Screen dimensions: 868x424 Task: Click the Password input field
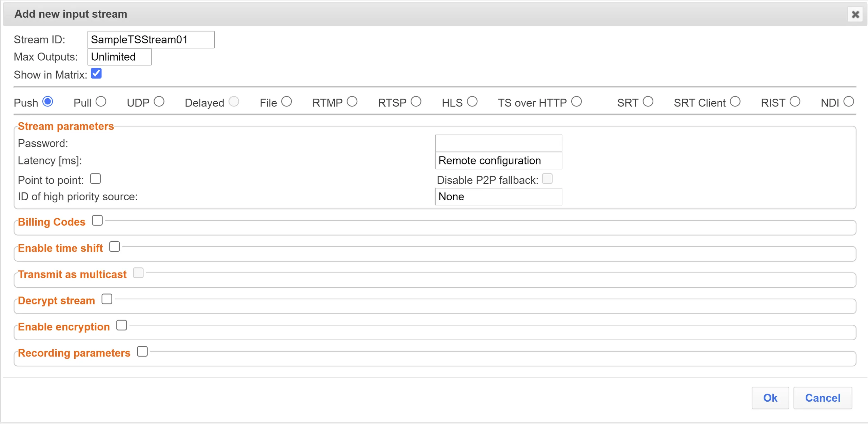click(498, 143)
